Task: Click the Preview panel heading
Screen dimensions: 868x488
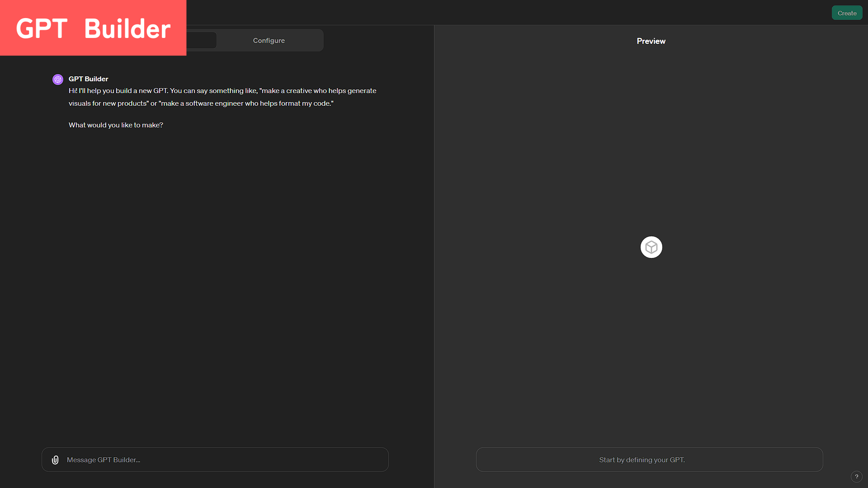Action: click(x=651, y=41)
